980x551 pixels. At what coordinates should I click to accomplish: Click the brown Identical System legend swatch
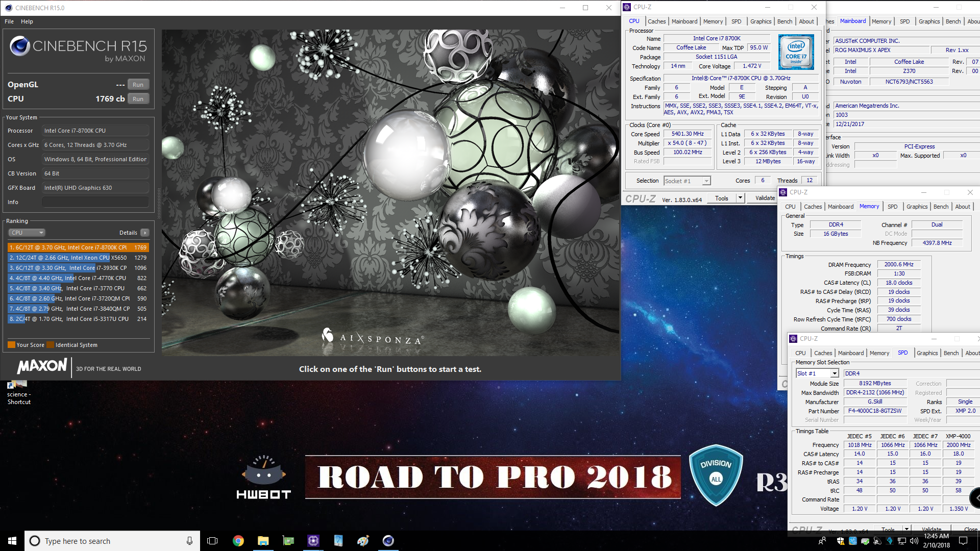50,345
